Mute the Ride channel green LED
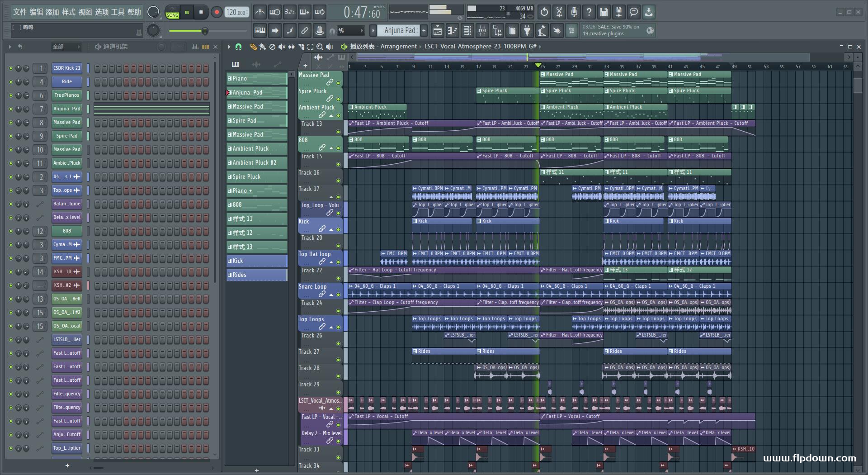This screenshot has width=868, height=475. pyautogui.click(x=11, y=82)
